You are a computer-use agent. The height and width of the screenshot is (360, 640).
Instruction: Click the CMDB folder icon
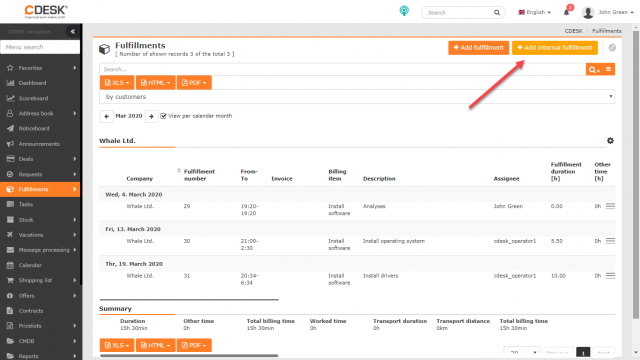(x=10, y=341)
